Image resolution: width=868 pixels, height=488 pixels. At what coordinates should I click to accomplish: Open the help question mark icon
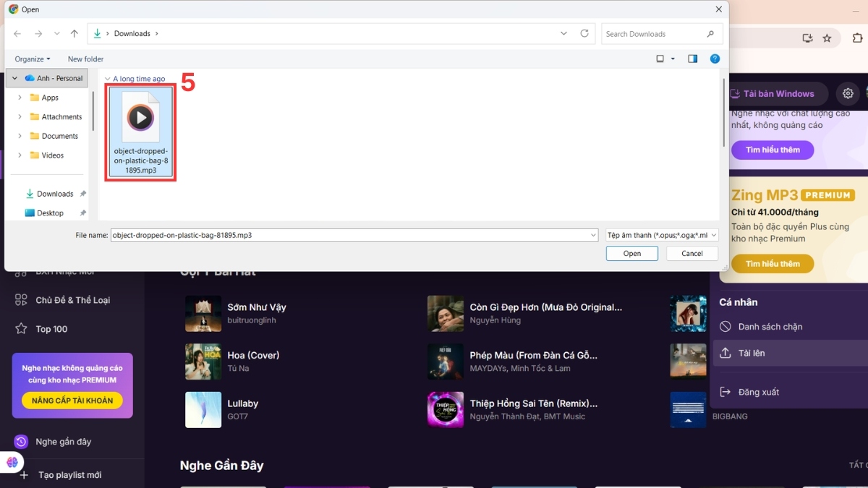coord(715,59)
